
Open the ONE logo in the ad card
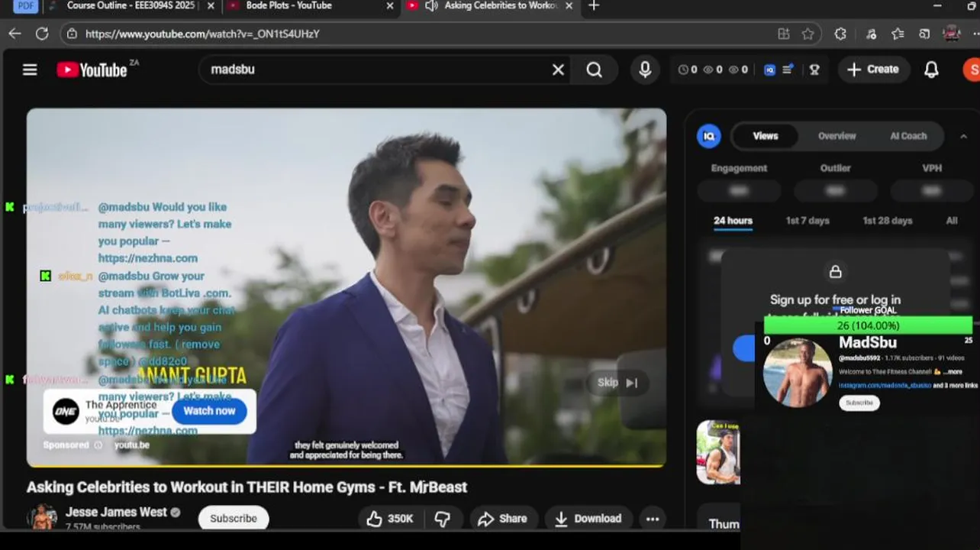point(66,412)
